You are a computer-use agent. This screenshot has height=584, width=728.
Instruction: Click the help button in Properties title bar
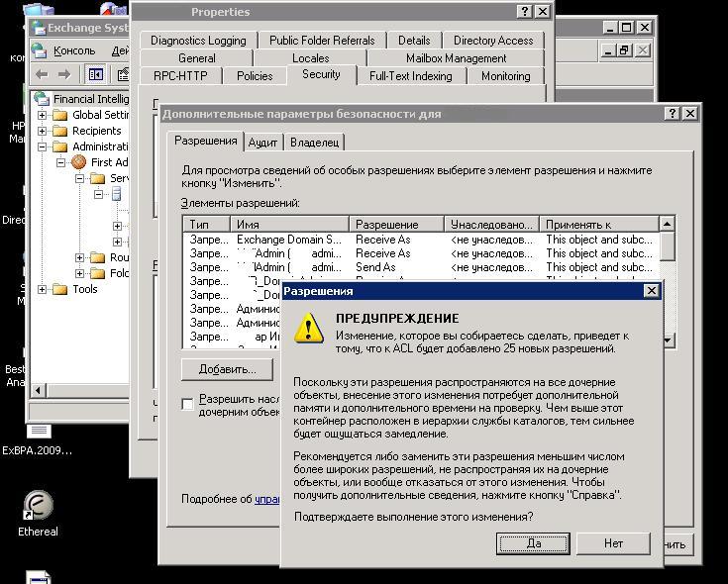(524, 12)
